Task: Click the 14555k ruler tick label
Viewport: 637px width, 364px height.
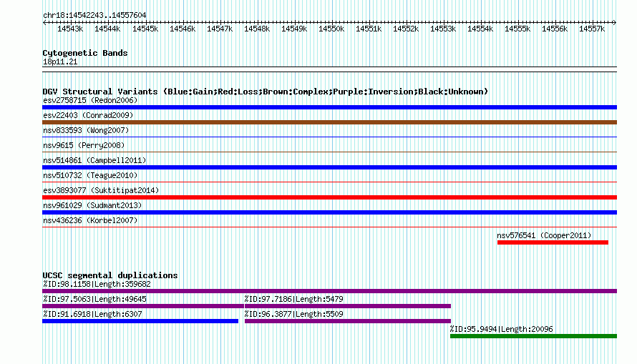Action: (x=517, y=29)
